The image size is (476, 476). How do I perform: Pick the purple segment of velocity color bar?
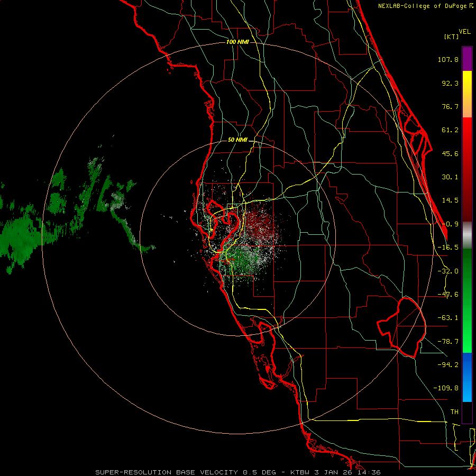coord(467,59)
